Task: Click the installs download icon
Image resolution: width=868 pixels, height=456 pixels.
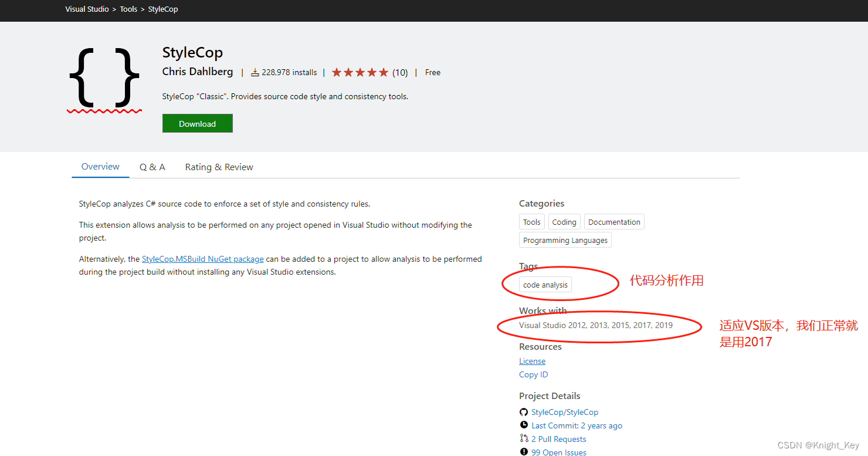Action: [255, 73]
